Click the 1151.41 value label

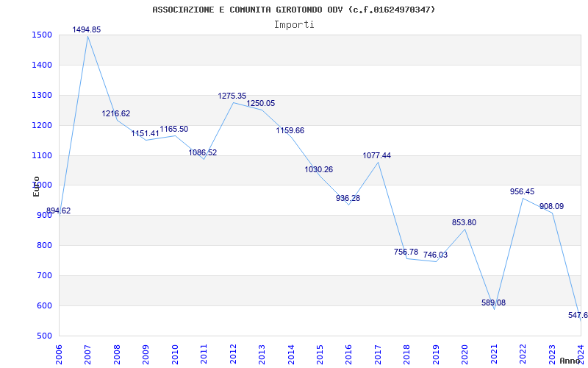pyautogui.click(x=145, y=133)
